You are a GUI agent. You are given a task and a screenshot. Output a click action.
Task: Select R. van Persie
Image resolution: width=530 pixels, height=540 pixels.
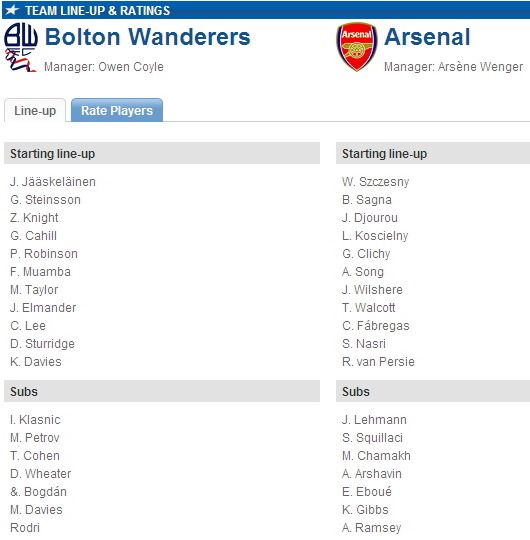point(378,362)
